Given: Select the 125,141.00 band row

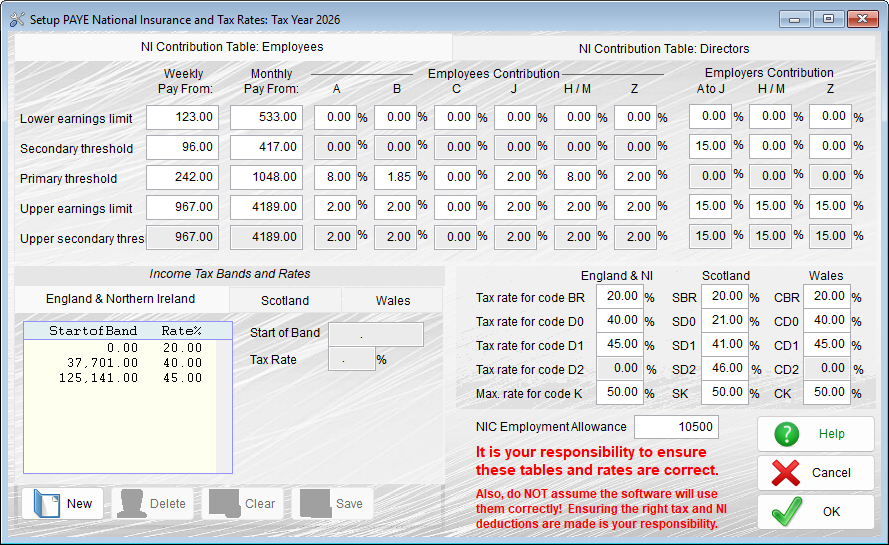Looking at the screenshot, I should click(x=120, y=378).
